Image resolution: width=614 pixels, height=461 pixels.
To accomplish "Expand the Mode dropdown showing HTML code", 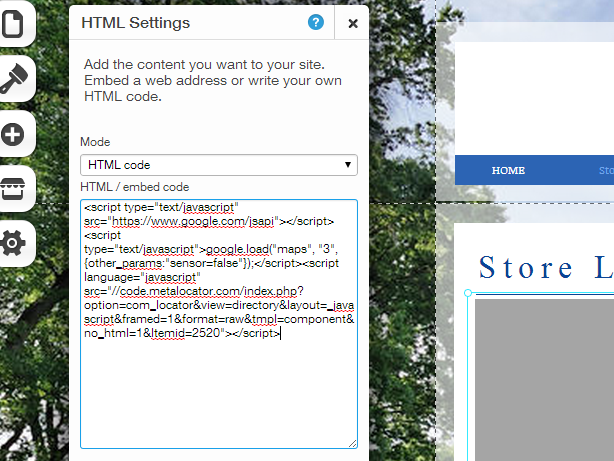I will point(219,165).
